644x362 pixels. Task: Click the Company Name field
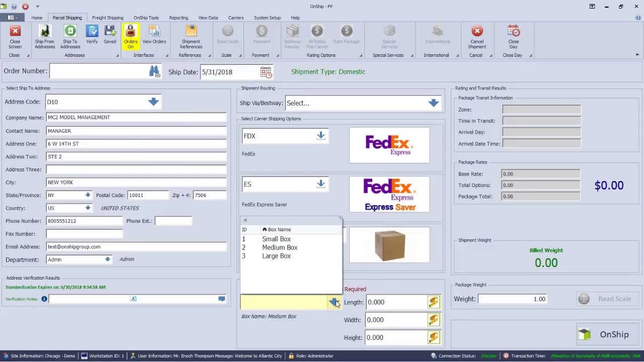click(136, 117)
